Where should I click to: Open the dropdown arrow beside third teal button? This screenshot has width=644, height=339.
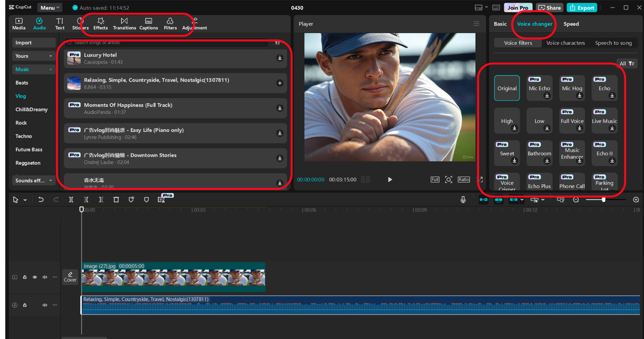522,199
